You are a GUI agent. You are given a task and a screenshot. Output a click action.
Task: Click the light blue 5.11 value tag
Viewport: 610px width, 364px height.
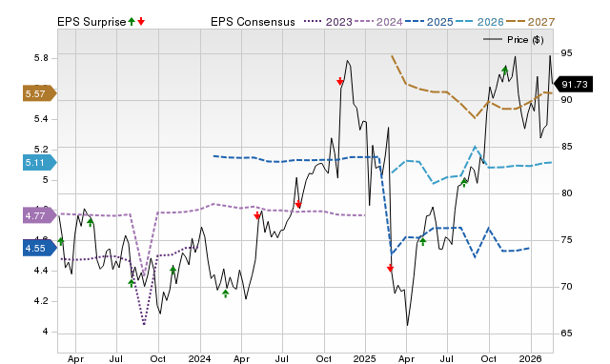tap(40, 163)
